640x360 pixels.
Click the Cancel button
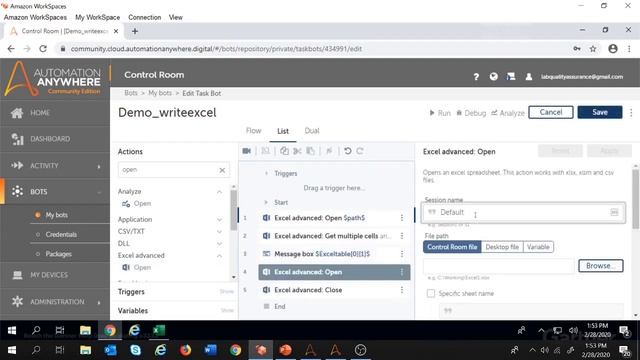tap(551, 112)
